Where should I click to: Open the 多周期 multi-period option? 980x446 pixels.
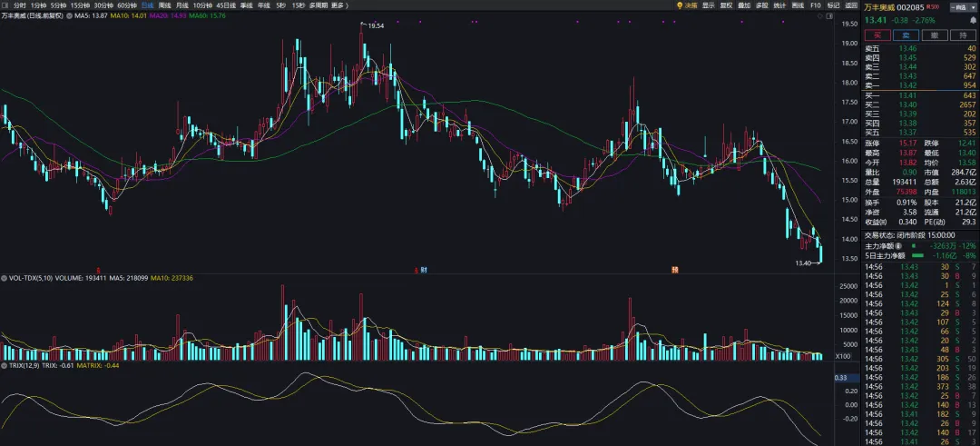pos(318,5)
